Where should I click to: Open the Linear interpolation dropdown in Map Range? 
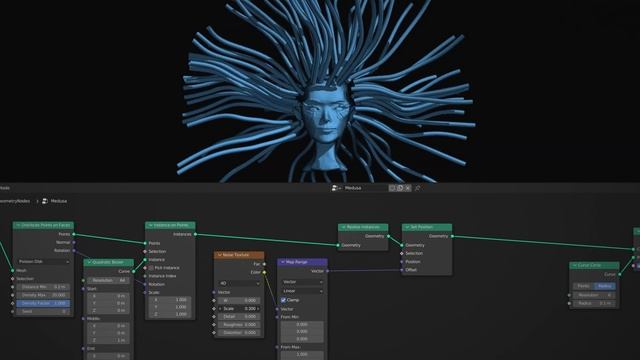(x=302, y=291)
